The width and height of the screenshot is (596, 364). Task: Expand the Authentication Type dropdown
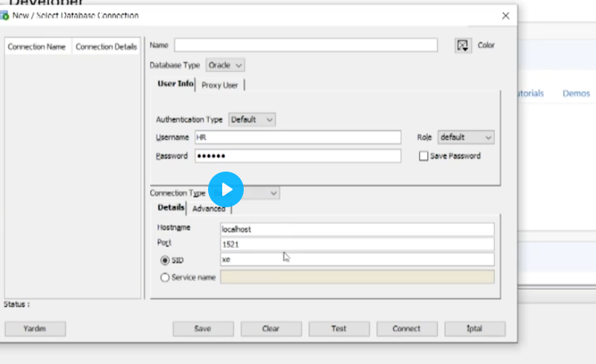pos(252,120)
